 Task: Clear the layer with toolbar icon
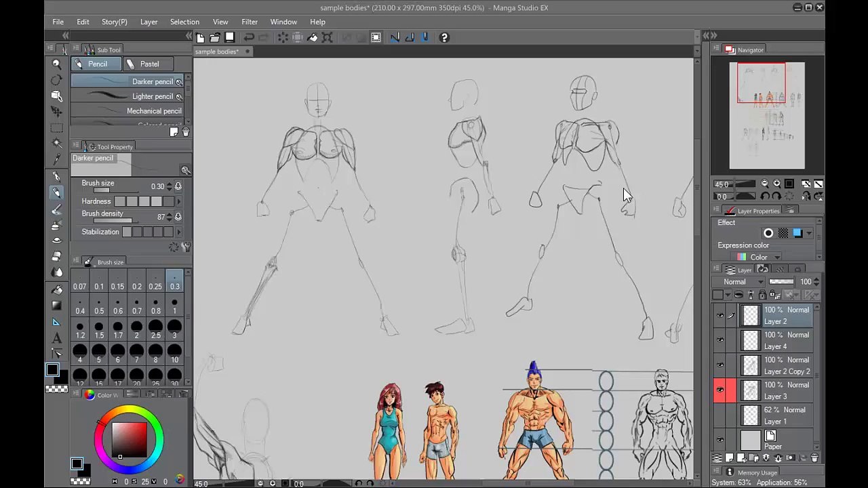(283, 37)
